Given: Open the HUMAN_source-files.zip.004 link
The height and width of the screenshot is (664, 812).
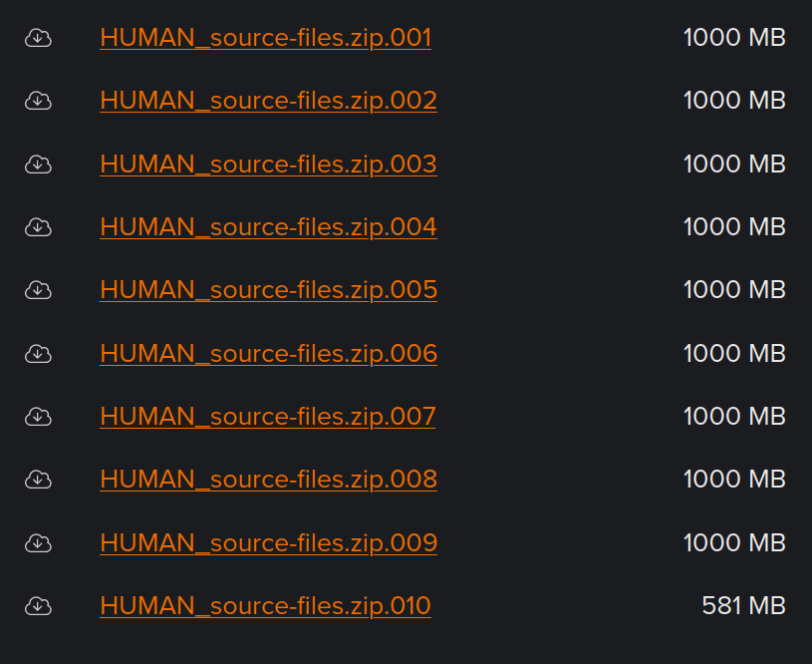Looking at the screenshot, I should [x=268, y=226].
